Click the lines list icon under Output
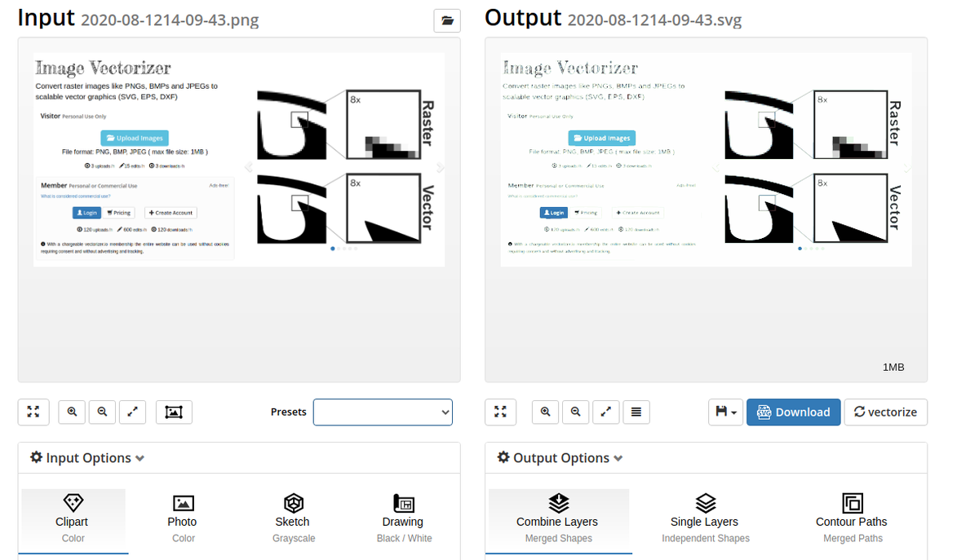 coord(636,412)
